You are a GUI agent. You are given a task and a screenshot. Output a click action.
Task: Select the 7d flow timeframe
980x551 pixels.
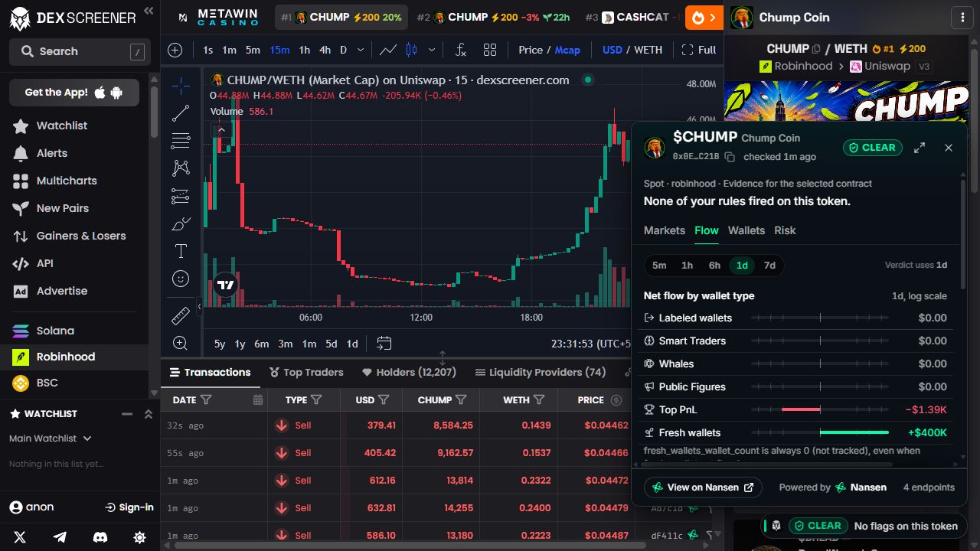(x=769, y=266)
